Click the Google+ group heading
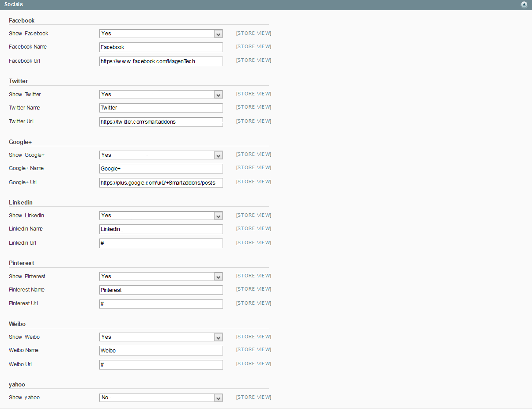532x409 pixels. coord(20,142)
